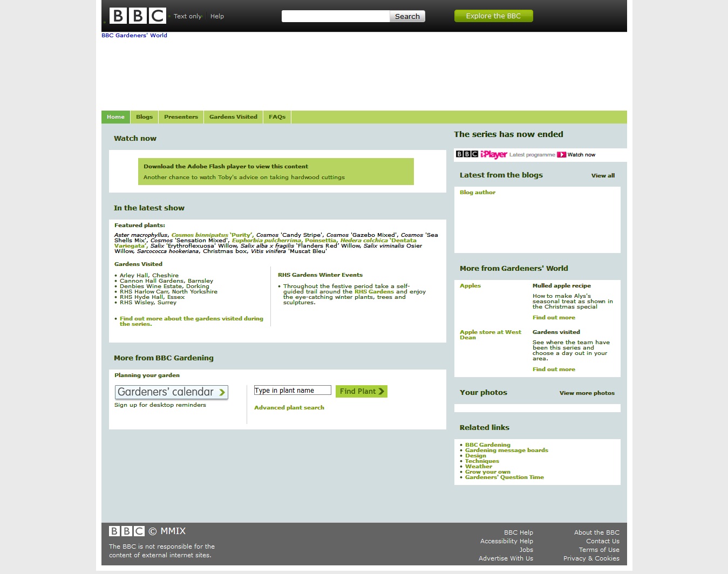The width and height of the screenshot is (728, 574).
Task: Open Euphorbia pulcherrima, Poinsettia link
Action: pos(284,241)
